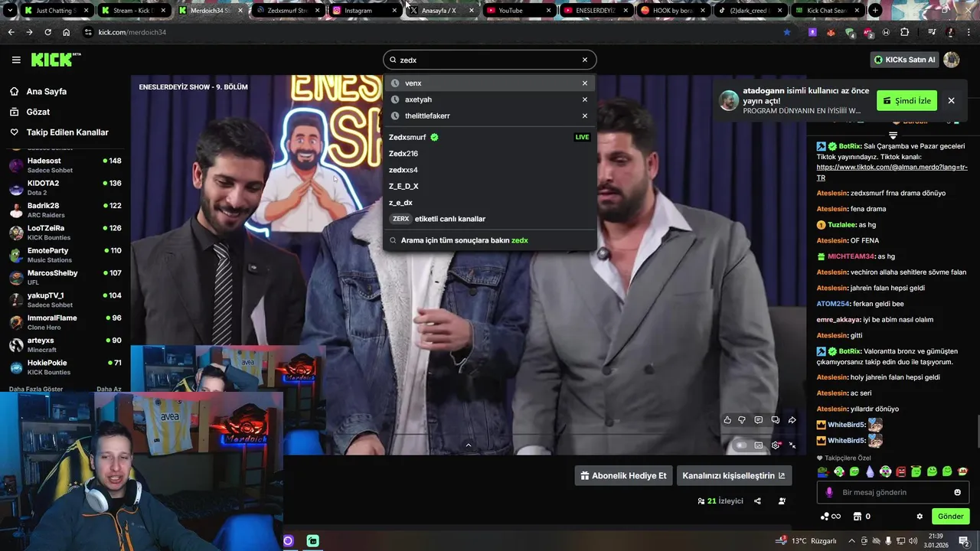View all search results for zedx

(x=489, y=240)
